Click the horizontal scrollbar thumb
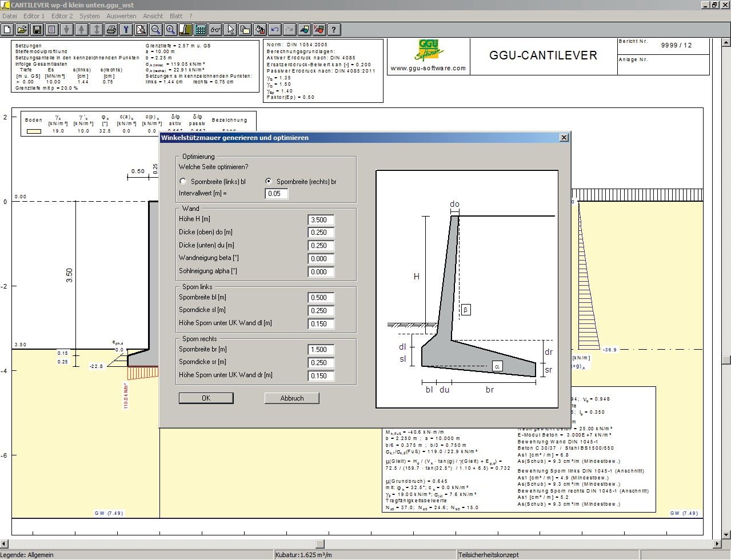This screenshot has height=560, width=731. click(320, 544)
